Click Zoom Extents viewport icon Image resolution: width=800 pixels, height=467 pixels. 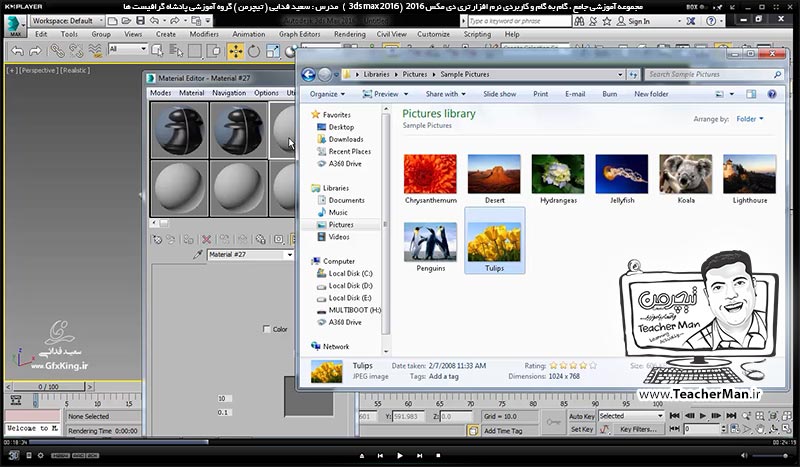pyautogui.click(x=773, y=416)
